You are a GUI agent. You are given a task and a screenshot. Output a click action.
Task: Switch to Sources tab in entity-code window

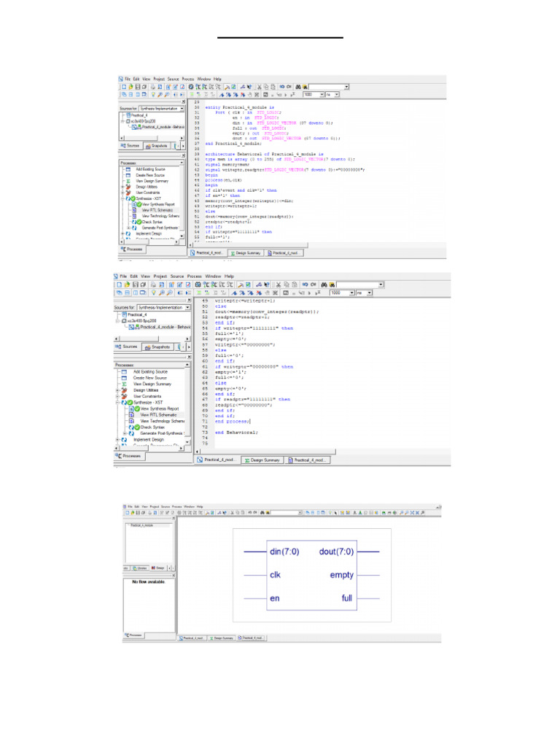coord(131,146)
